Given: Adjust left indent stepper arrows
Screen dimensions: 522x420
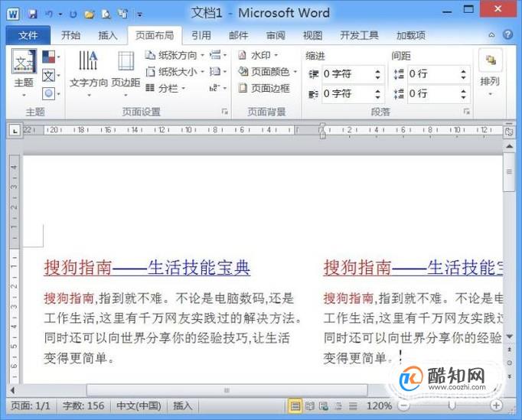Looking at the screenshot, I should pos(377,74).
